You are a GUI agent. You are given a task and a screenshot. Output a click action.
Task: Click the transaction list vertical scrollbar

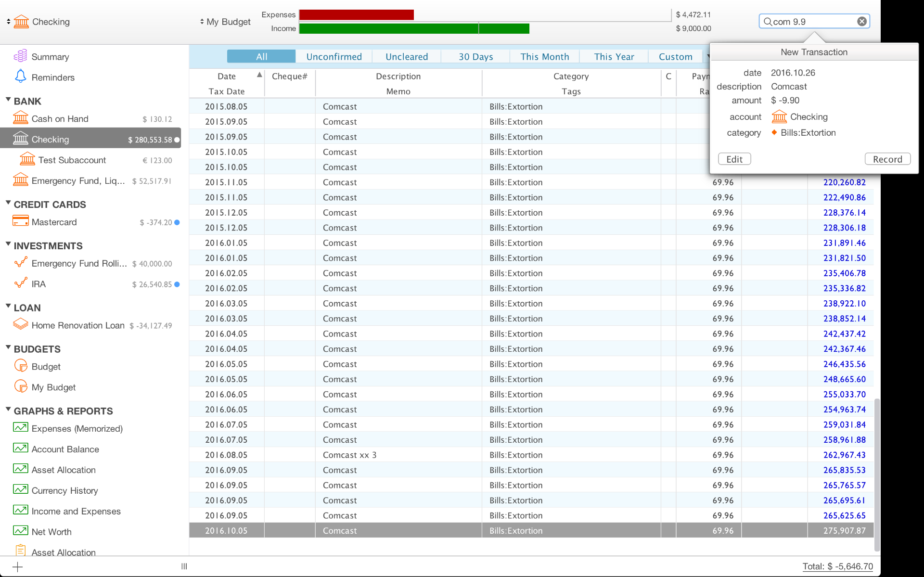(x=877, y=474)
